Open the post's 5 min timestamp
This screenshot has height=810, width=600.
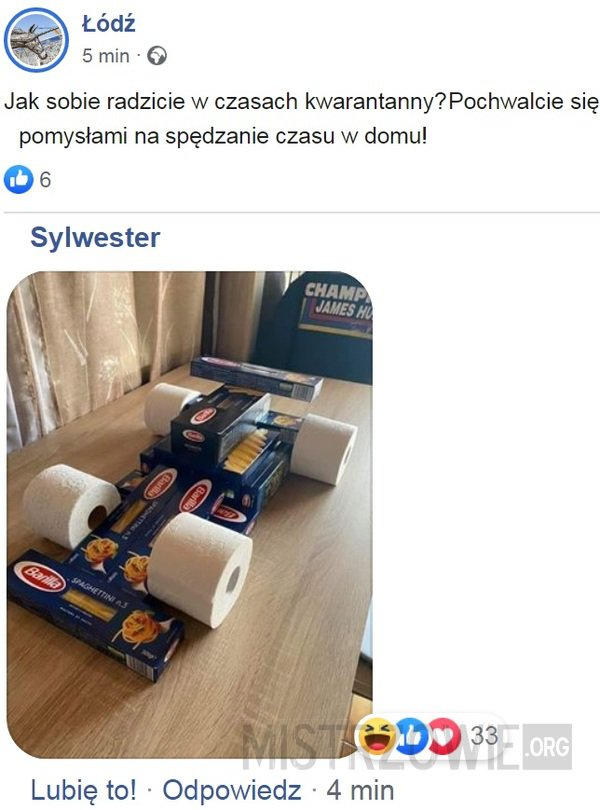click(x=105, y=55)
